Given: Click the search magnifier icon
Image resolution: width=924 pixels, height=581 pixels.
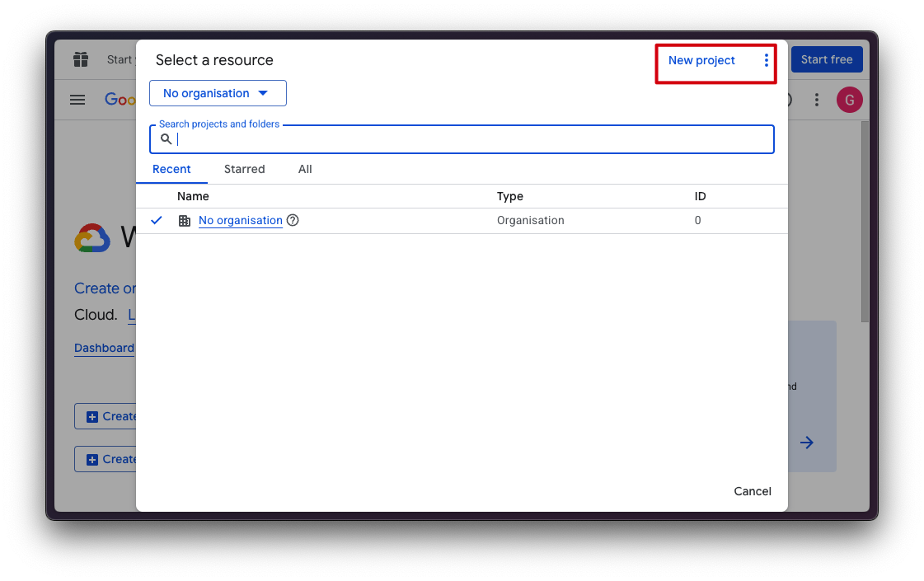Looking at the screenshot, I should point(166,139).
